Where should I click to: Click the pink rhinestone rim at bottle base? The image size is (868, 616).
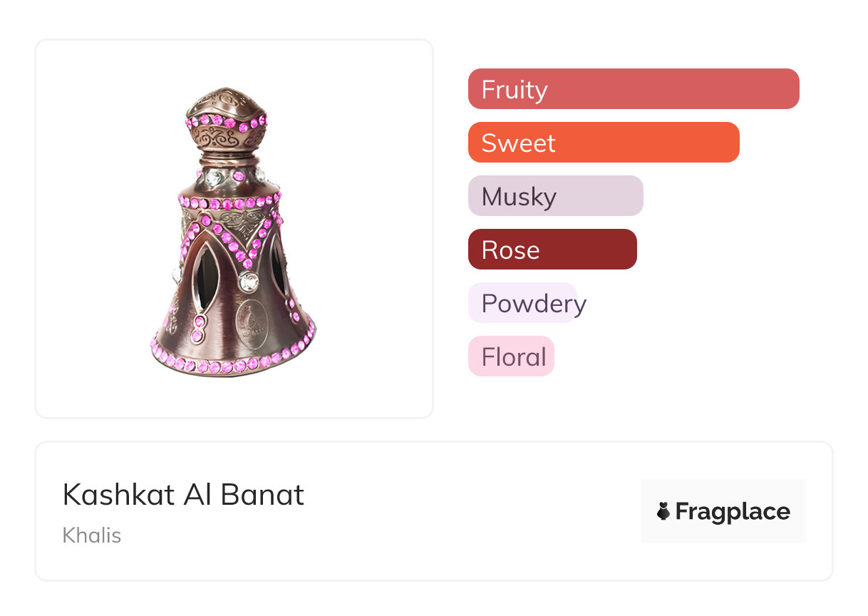point(229,365)
